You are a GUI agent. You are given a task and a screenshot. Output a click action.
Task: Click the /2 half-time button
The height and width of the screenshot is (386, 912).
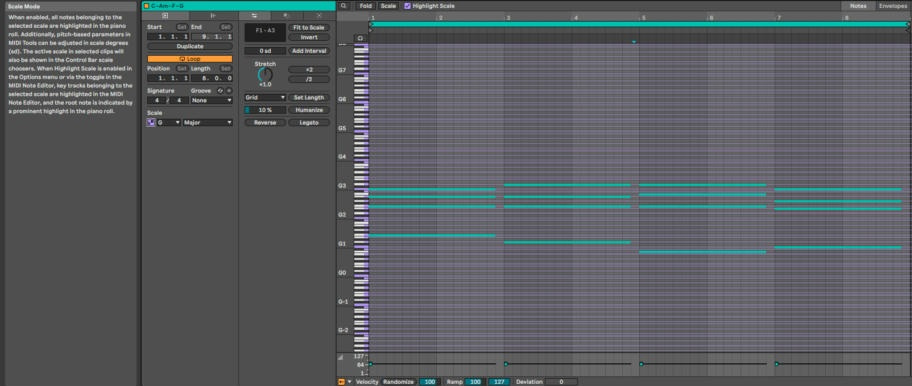tap(309, 79)
